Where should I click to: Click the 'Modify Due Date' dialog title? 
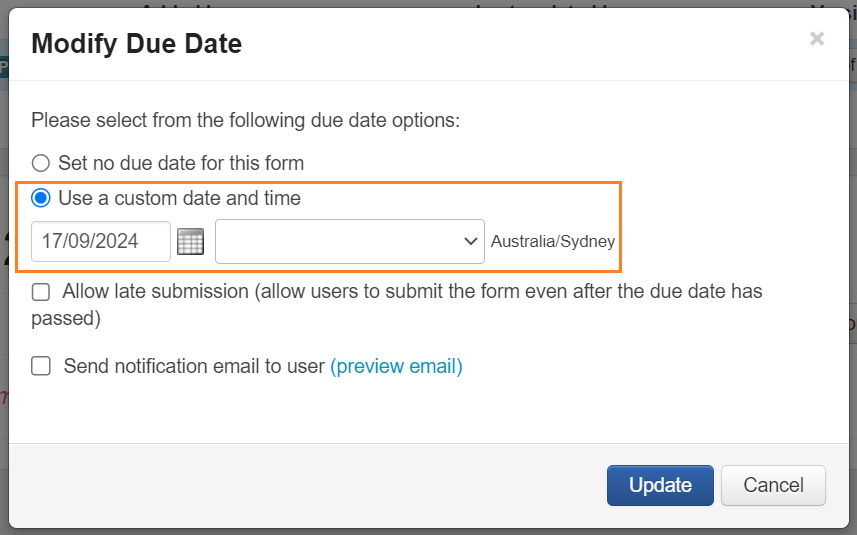coord(137,43)
